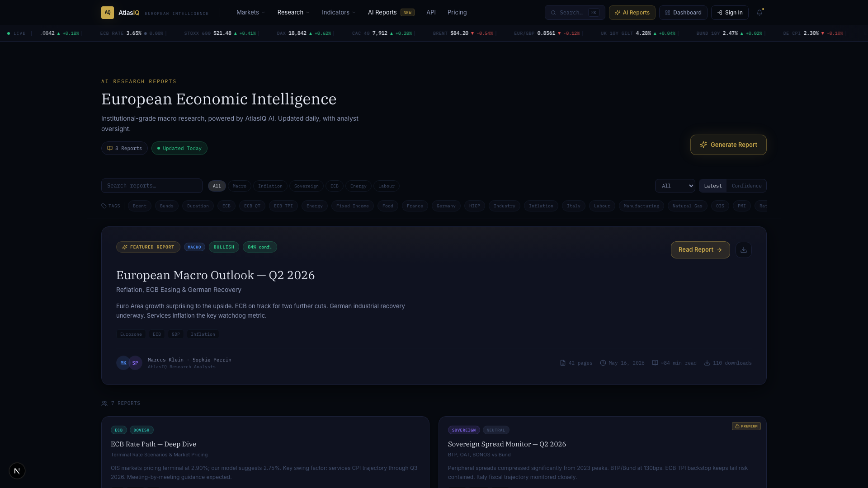Select the Manufacturing tag

click(x=642, y=206)
